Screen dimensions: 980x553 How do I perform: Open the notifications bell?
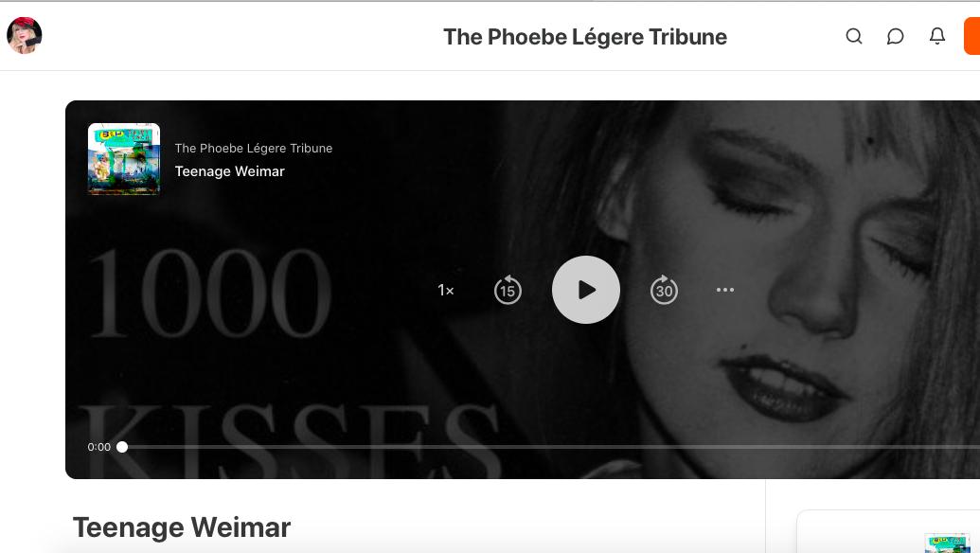(x=936, y=36)
